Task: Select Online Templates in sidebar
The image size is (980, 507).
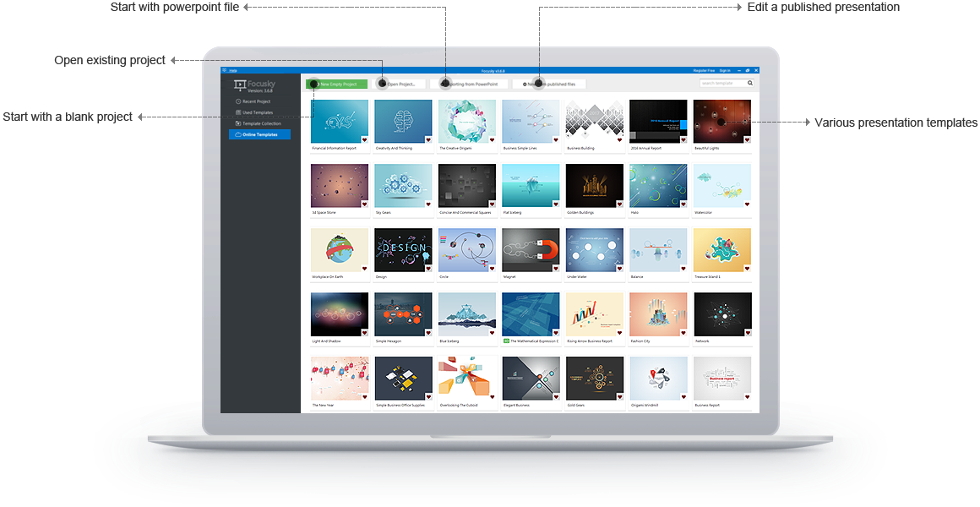Action: tap(259, 134)
